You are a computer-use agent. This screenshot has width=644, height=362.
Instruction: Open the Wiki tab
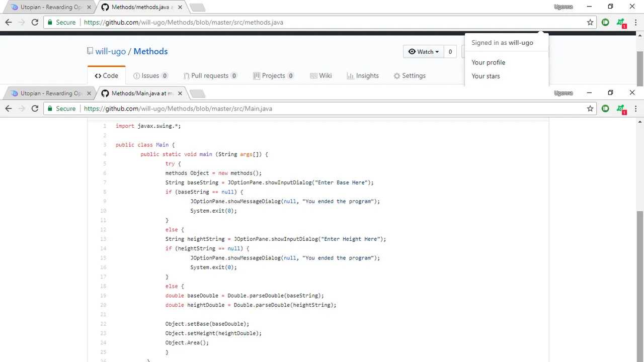click(321, 76)
